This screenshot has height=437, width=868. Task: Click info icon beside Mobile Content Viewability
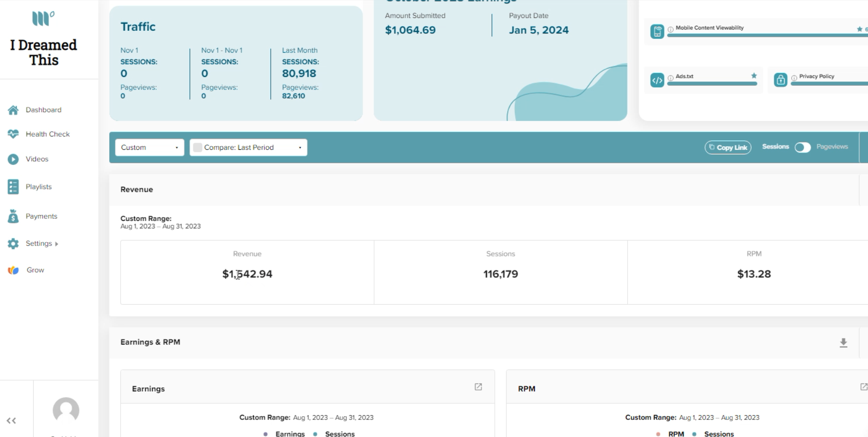671,29
